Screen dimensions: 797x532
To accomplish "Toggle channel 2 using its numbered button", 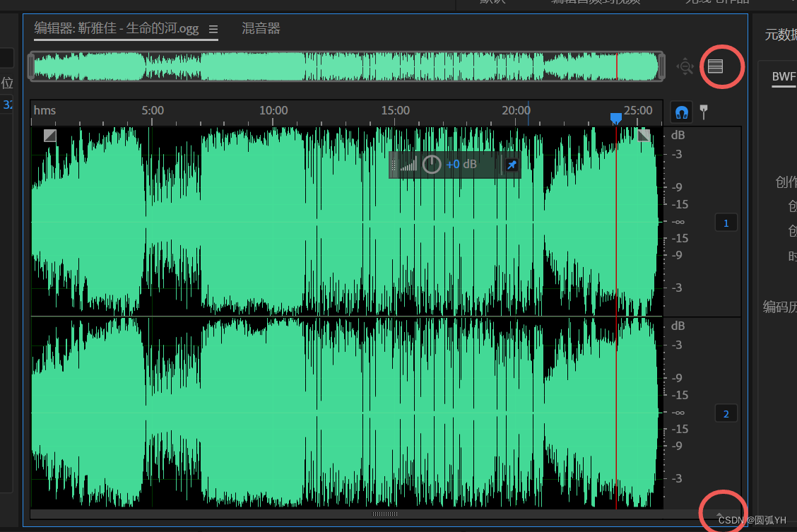I will (x=726, y=413).
